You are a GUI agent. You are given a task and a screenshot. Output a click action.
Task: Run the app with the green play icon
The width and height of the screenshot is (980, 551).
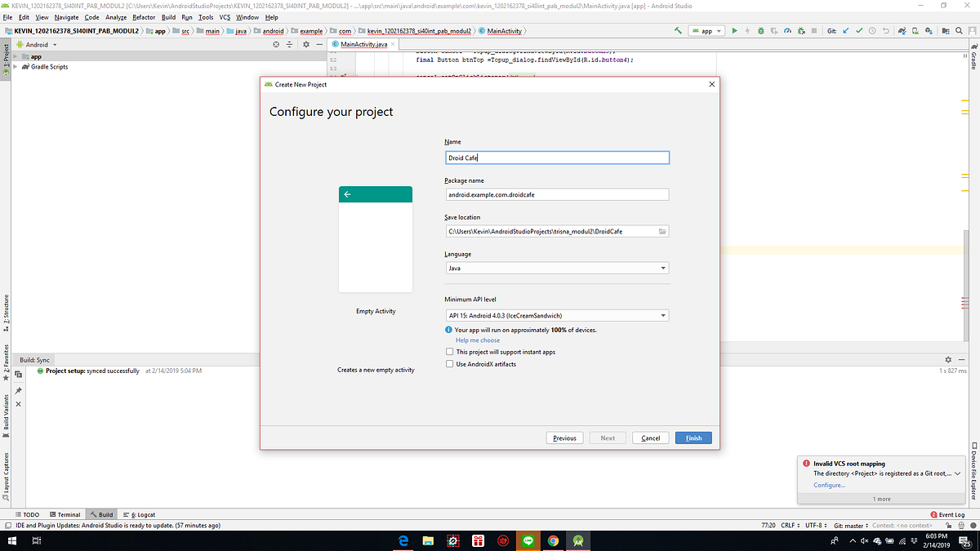[734, 30]
